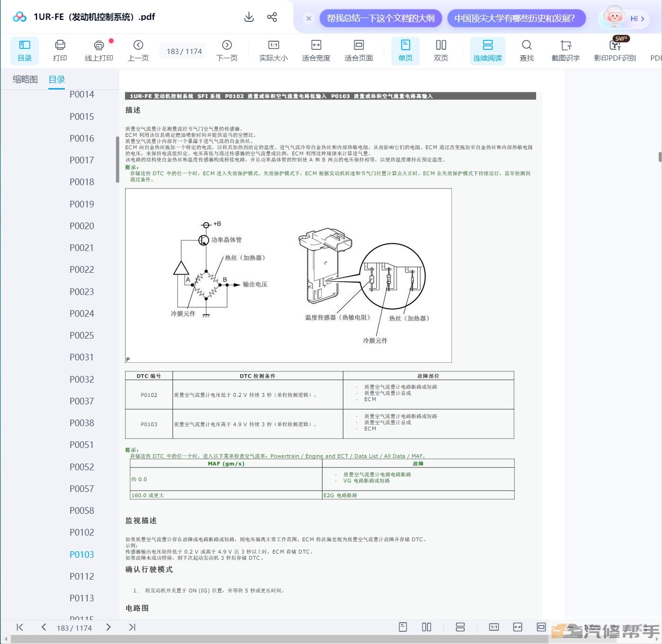Toggle the 目录 sidebar toolbar button

(25, 51)
